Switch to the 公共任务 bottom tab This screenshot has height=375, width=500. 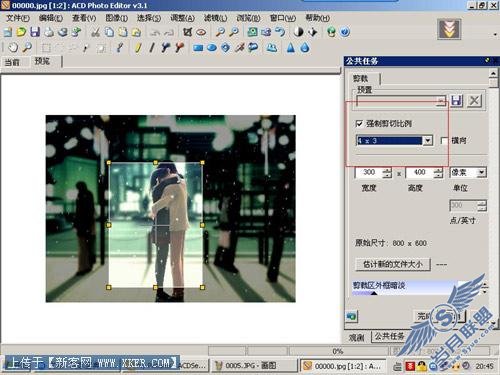pyautogui.click(x=389, y=336)
